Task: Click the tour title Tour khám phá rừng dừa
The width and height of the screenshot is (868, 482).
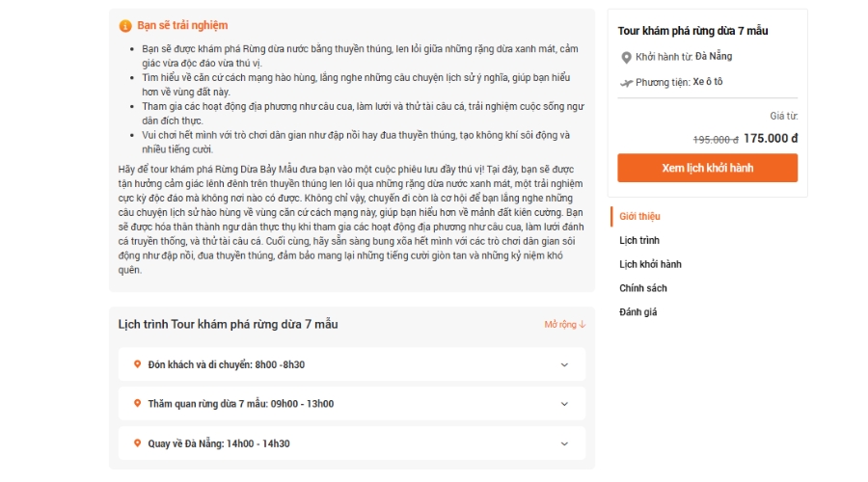Action: click(x=692, y=32)
